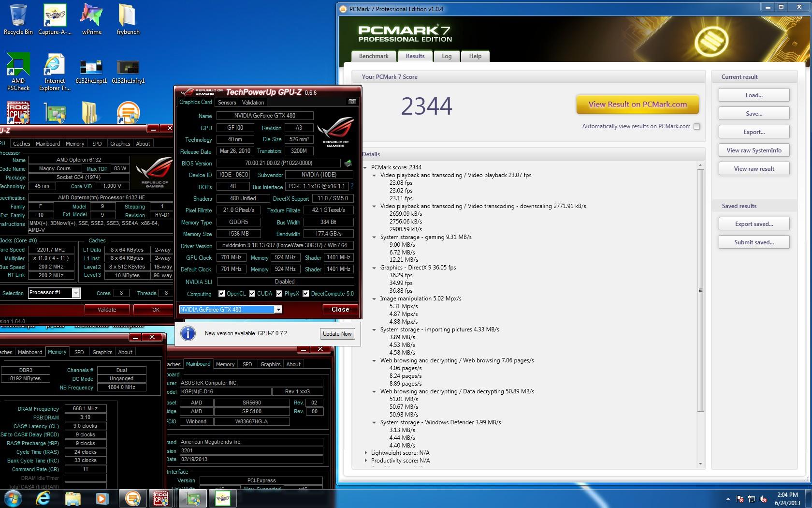The height and width of the screenshot is (508, 812).
Task: Open Windows Explorer from the taskbar
Action: 73,498
